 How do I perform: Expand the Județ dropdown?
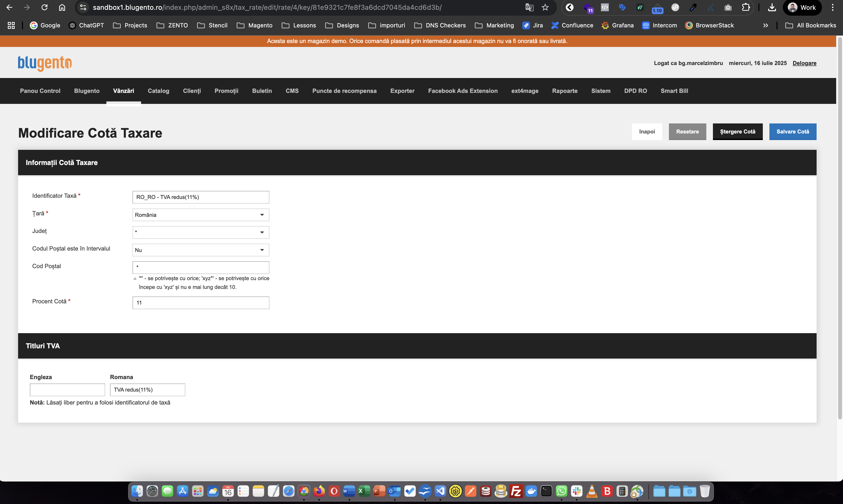tap(201, 232)
